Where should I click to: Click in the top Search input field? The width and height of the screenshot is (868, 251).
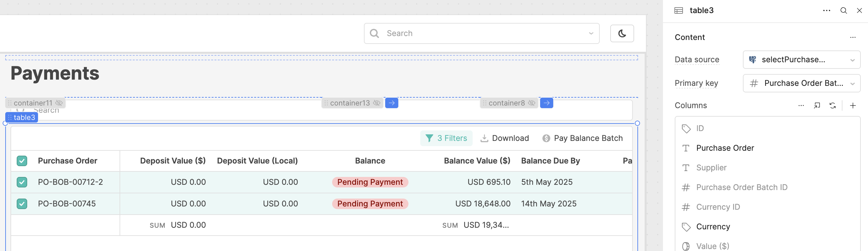coord(481,33)
